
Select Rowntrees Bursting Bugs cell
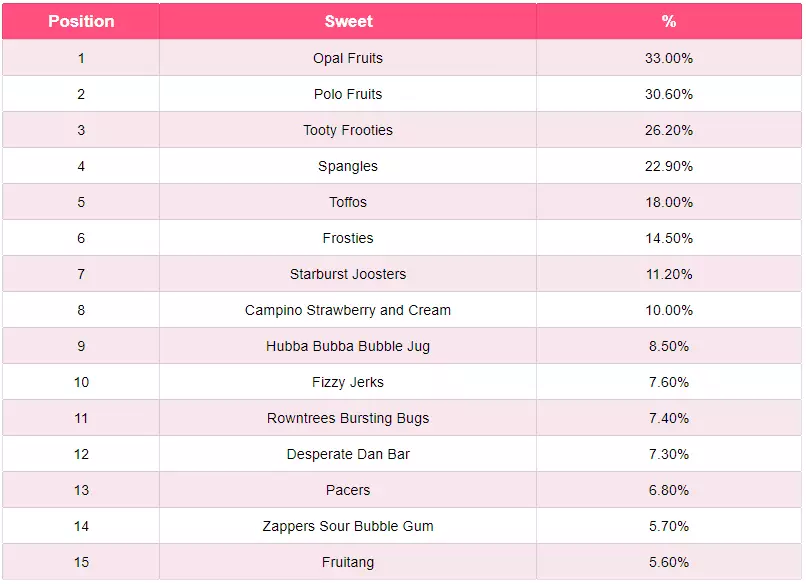pos(348,418)
